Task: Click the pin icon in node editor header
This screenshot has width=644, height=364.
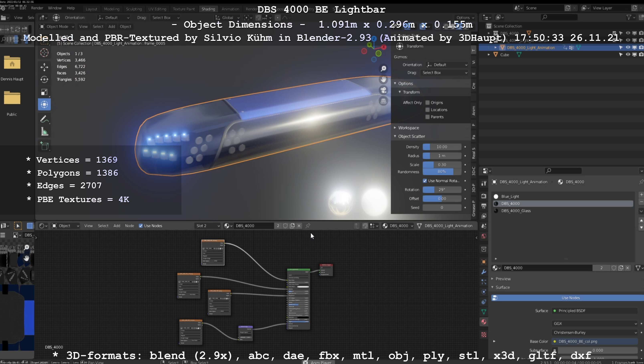Action: [x=308, y=226]
